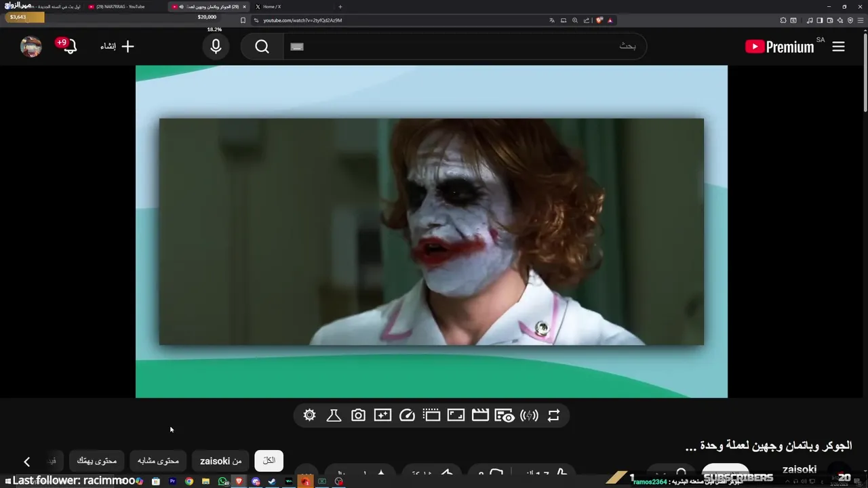Open Adobe Premiere Pro from taskbar

point(172,481)
